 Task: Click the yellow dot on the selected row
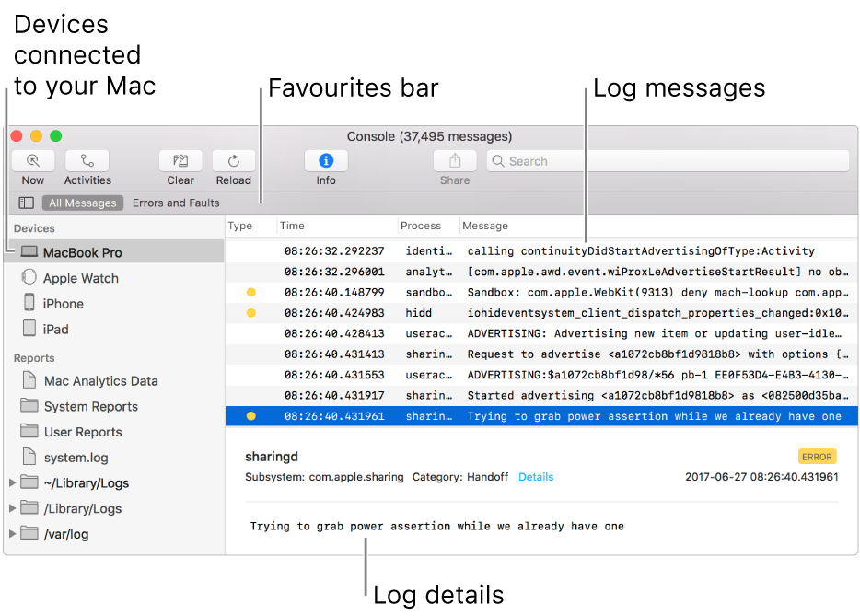point(251,416)
